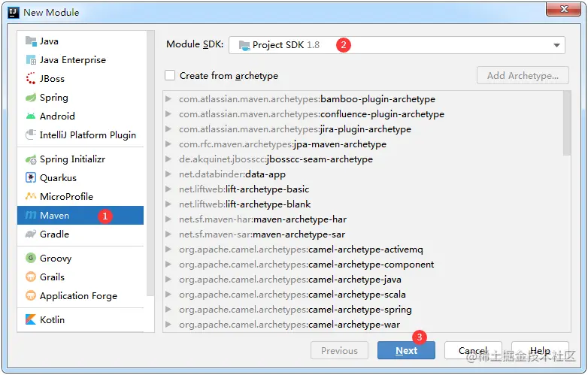
Task: Click the MicroProfile icon
Action: click(31, 196)
